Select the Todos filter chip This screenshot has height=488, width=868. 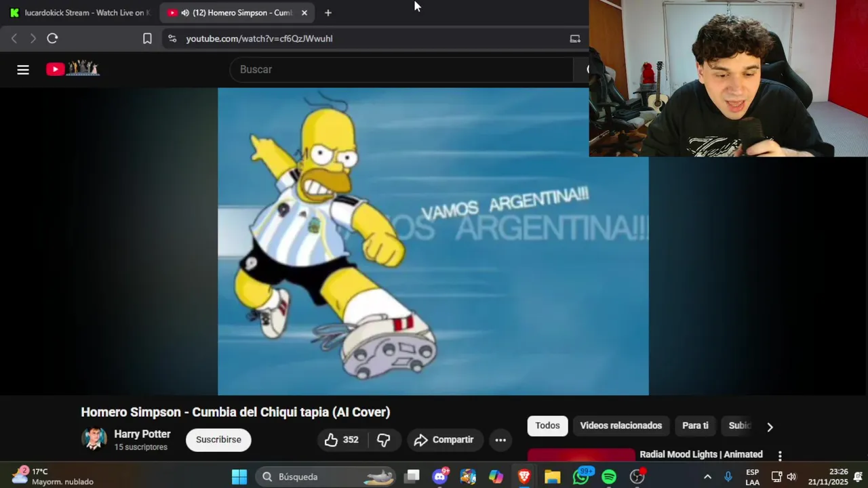coord(547,426)
